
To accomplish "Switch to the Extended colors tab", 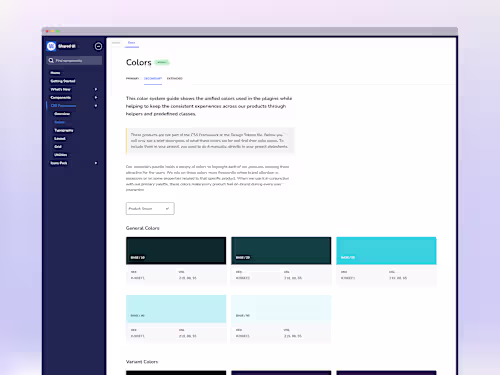I will pyautogui.click(x=175, y=79).
